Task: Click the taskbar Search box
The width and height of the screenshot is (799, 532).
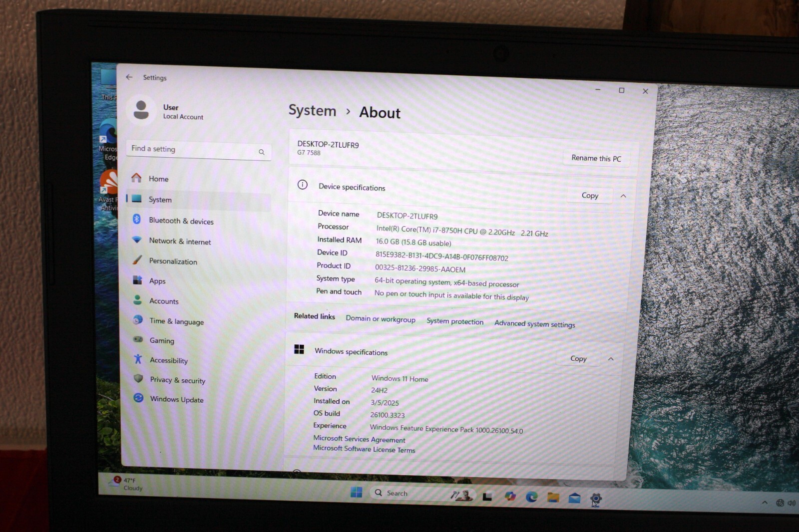Action: pyautogui.click(x=422, y=494)
